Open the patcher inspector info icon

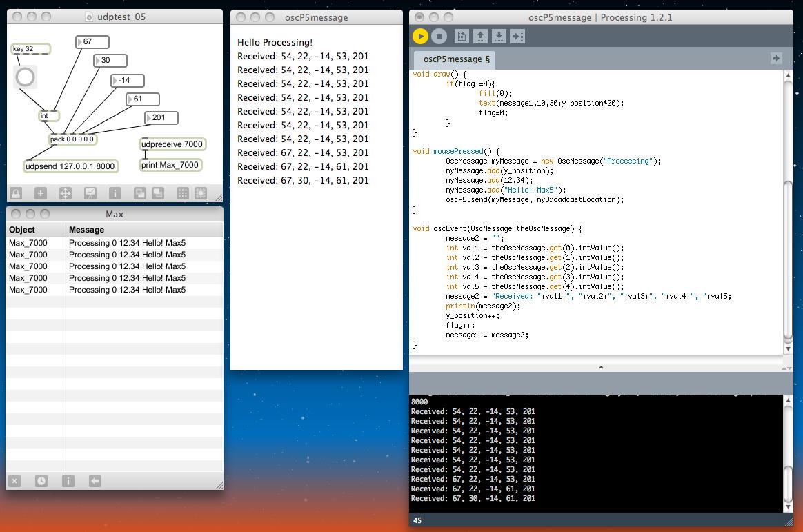pos(115,194)
